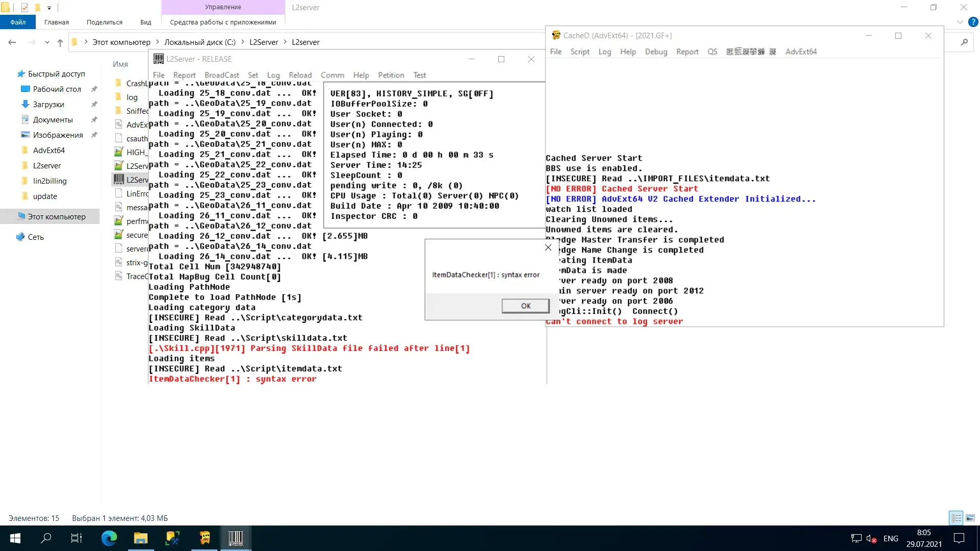
Task: Expand the Explorer ribbon chevron
Action: pyautogui.click(x=960, y=22)
